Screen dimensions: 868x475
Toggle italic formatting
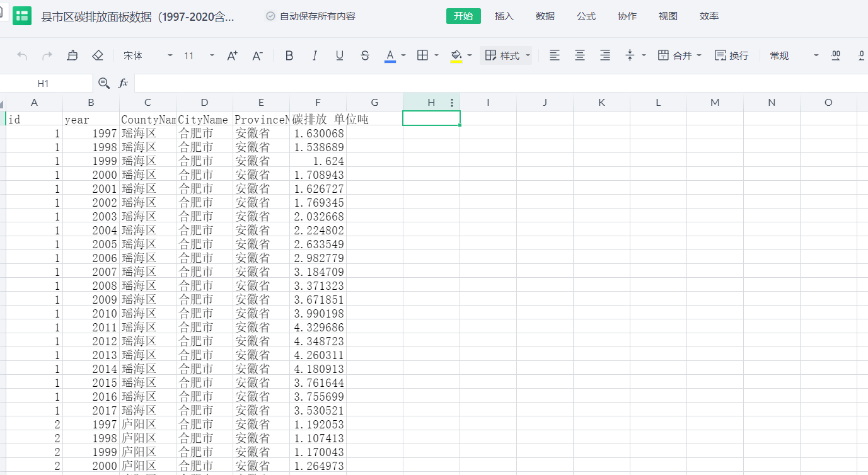[315, 55]
